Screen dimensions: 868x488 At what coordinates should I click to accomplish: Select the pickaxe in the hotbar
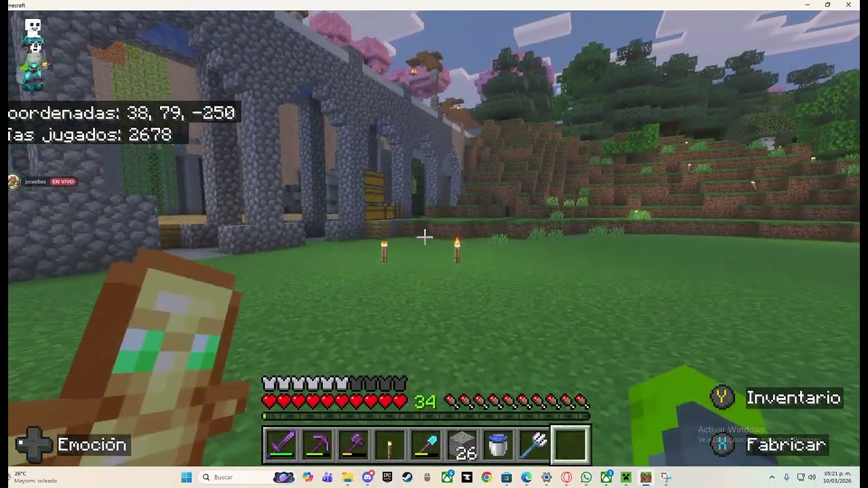[318, 445]
